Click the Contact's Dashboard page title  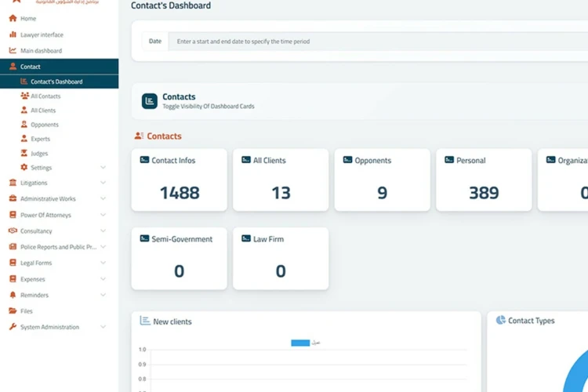[x=171, y=5]
